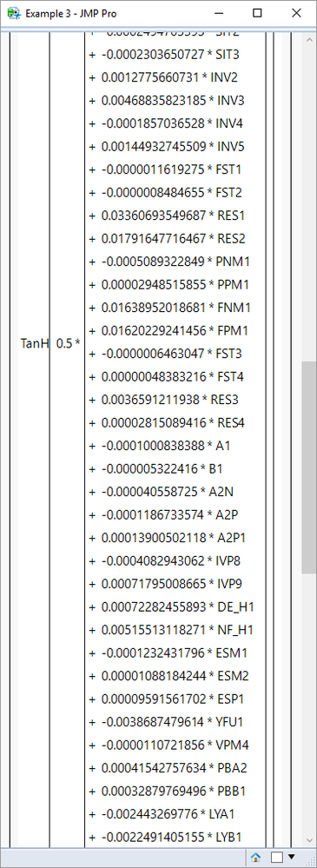Click the 0.00013900502118 * A2P1 term
317x868 pixels.
(x=174, y=538)
